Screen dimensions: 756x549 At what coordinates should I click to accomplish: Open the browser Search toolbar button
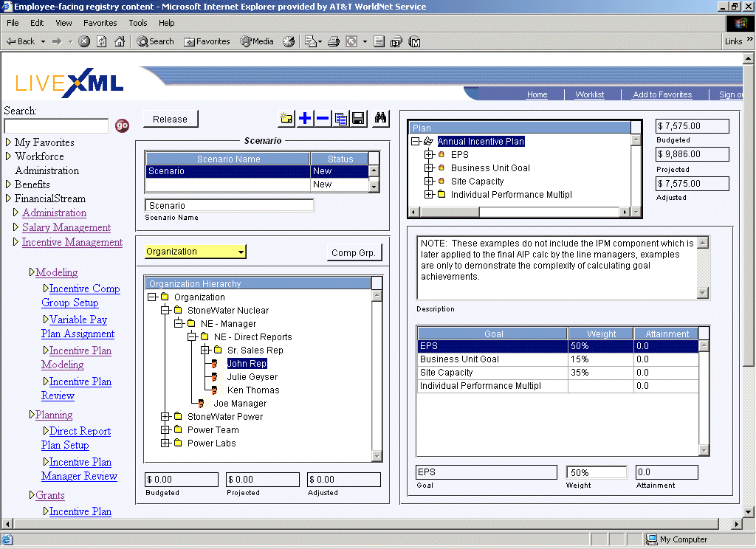tap(155, 41)
